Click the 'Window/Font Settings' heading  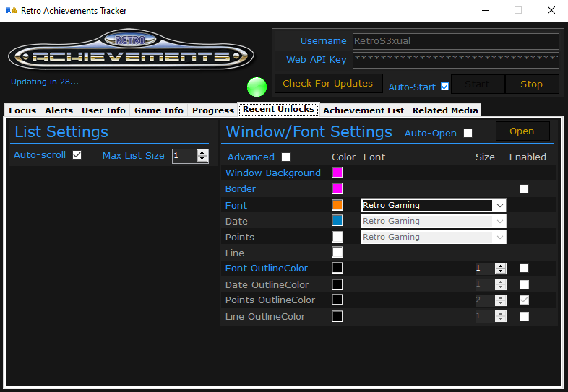click(309, 132)
